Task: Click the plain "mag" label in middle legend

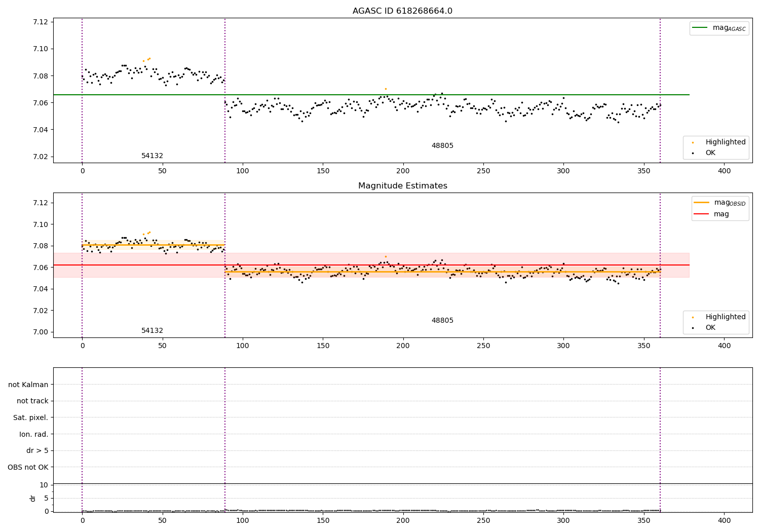Action: (x=721, y=214)
